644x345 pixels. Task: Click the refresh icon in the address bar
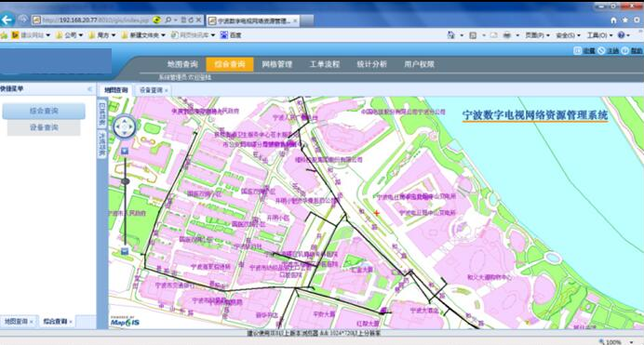point(191,20)
